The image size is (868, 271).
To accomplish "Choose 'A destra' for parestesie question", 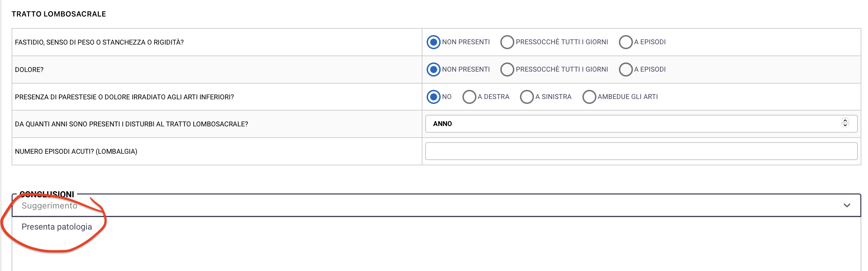I will 469,97.
